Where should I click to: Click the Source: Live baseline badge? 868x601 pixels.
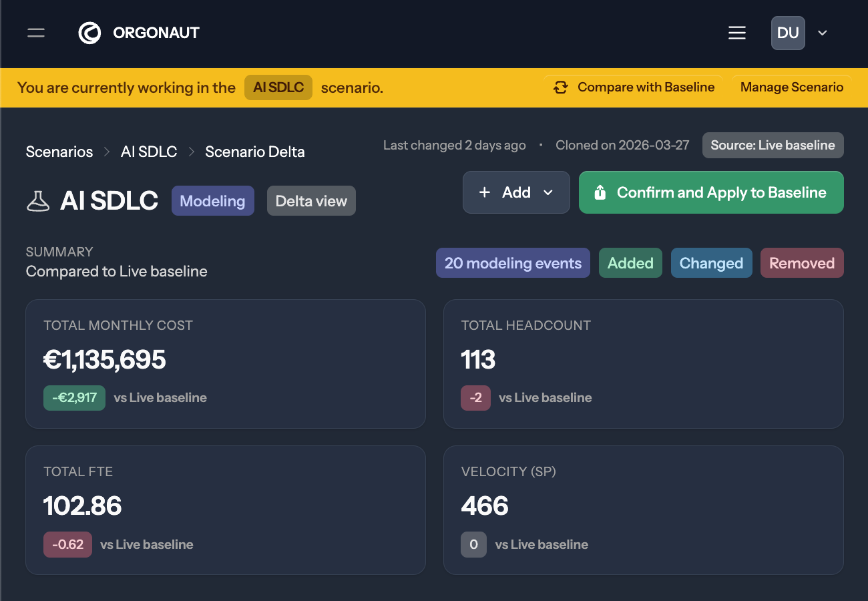pos(773,146)
